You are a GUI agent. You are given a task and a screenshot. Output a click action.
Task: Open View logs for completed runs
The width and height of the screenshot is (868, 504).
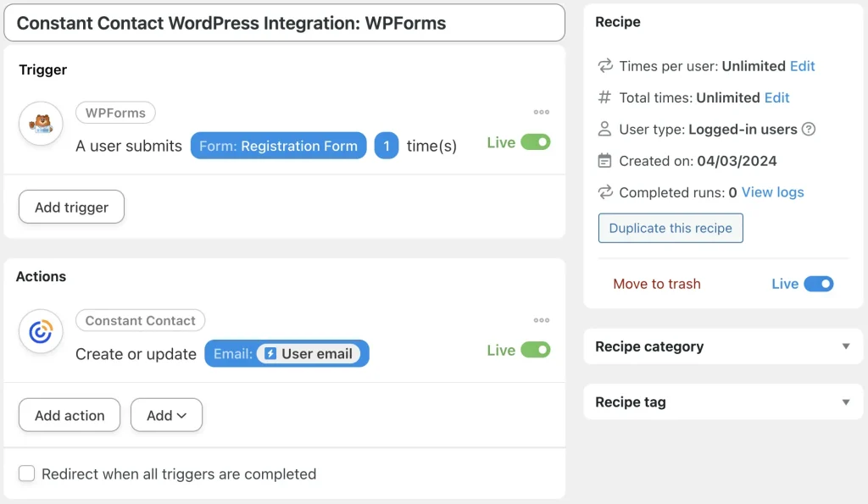[771, 192]
